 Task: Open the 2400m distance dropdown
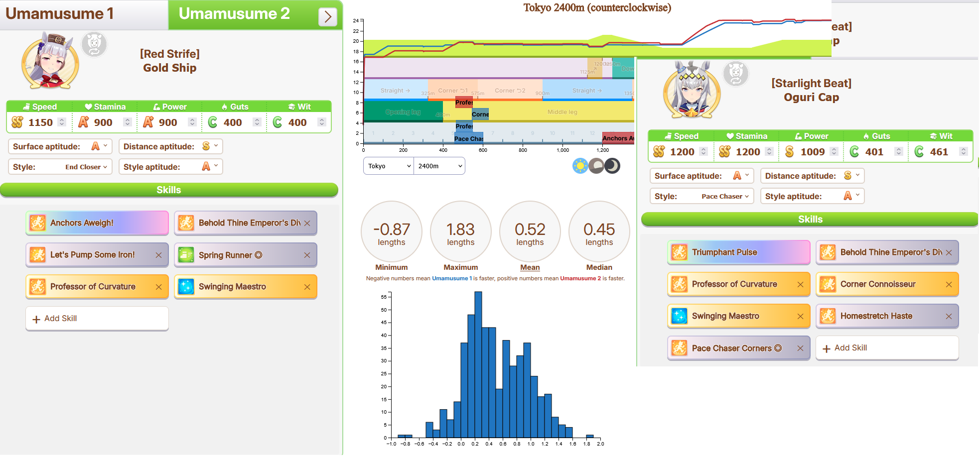439,166
